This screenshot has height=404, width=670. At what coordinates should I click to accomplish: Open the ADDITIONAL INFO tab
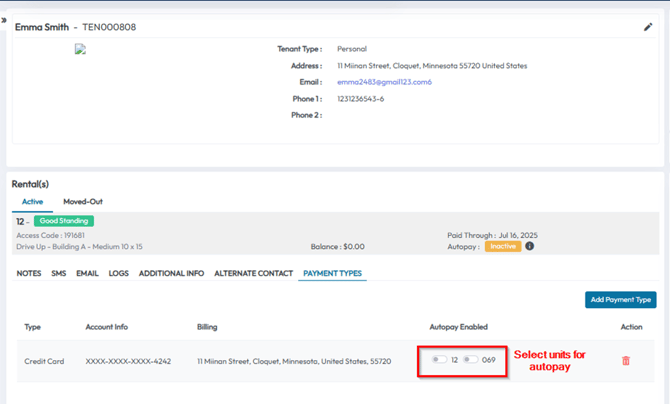click(171, 273)
